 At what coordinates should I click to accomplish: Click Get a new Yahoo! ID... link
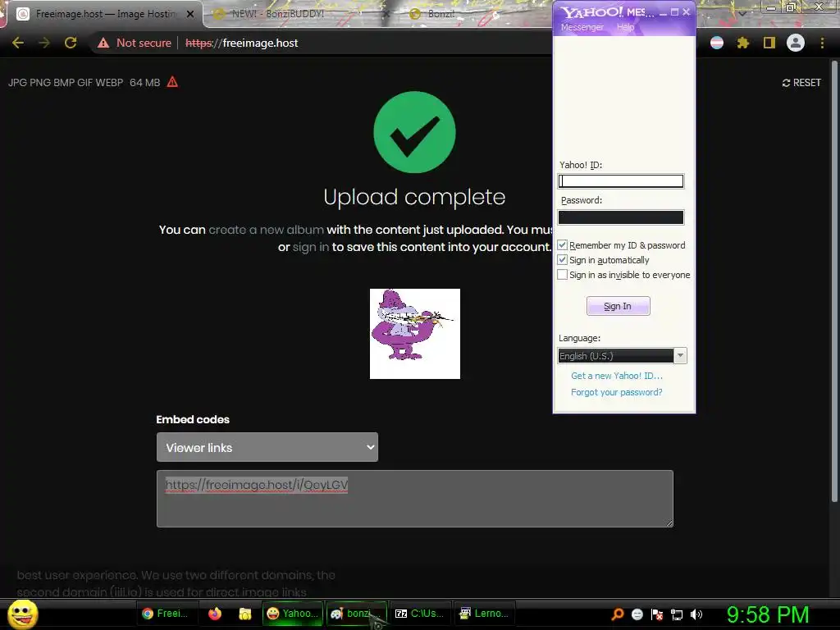click(x=617, y=376)
